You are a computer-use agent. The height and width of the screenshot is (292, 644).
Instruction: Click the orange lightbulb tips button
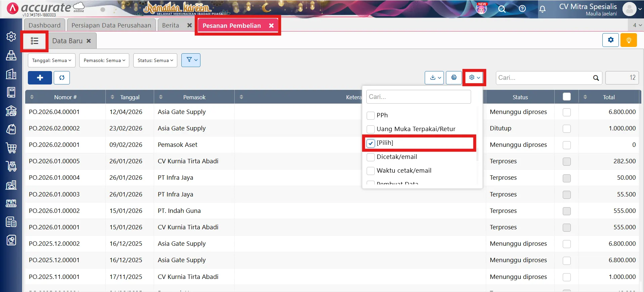[629, 40]
